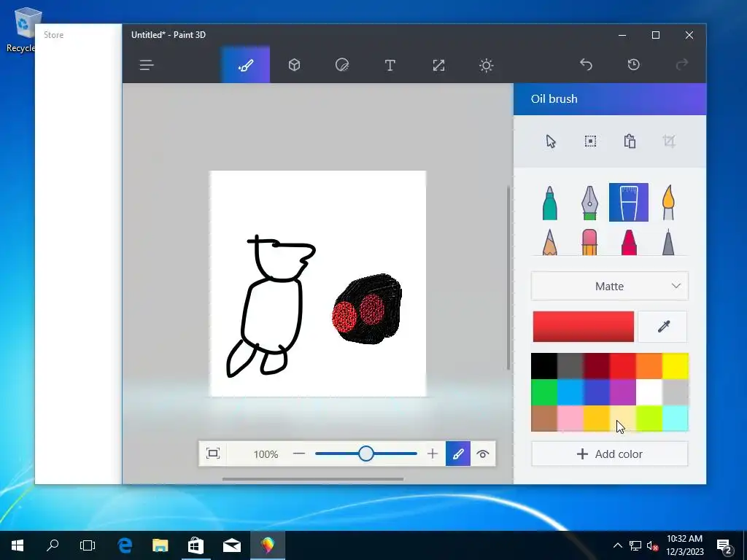Choose the Select arrow tool
The width and height of the screenshot is (747, 560).
coord(551,141)
